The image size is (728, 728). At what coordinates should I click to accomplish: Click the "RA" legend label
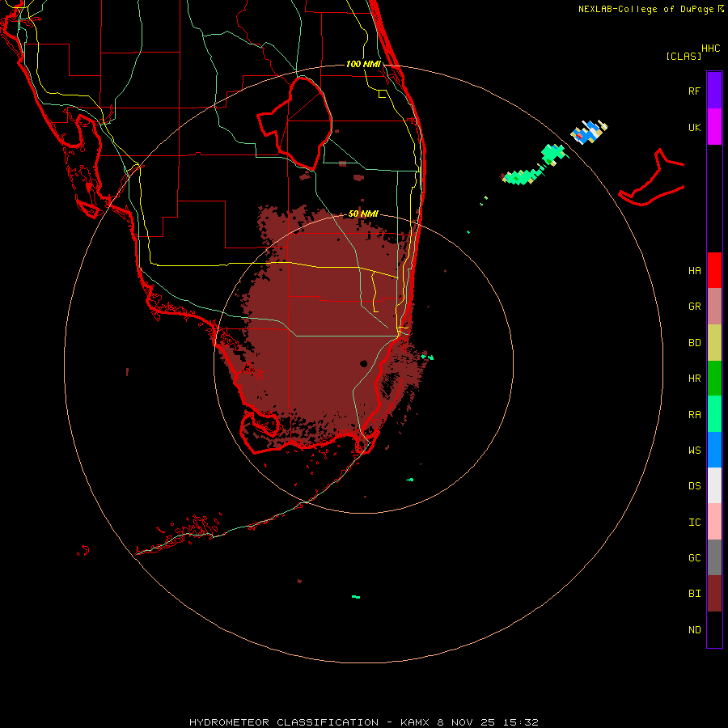(x=694, y=415)
